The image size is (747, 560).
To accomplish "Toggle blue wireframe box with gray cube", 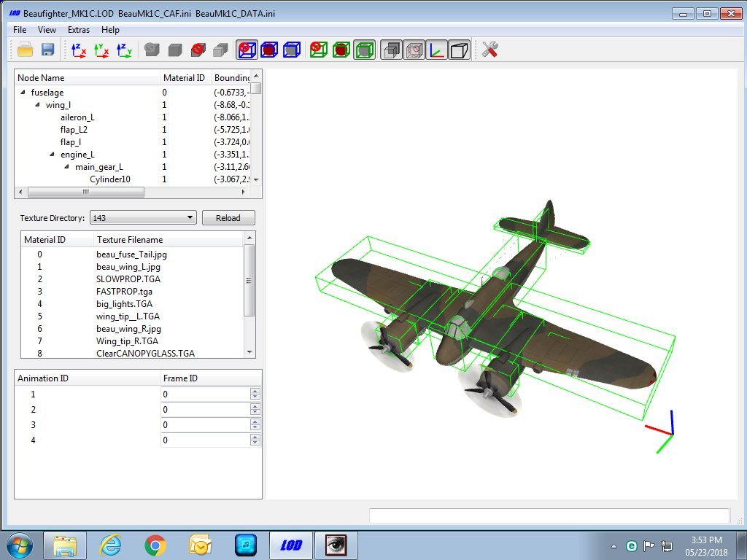I will [292, 50].
